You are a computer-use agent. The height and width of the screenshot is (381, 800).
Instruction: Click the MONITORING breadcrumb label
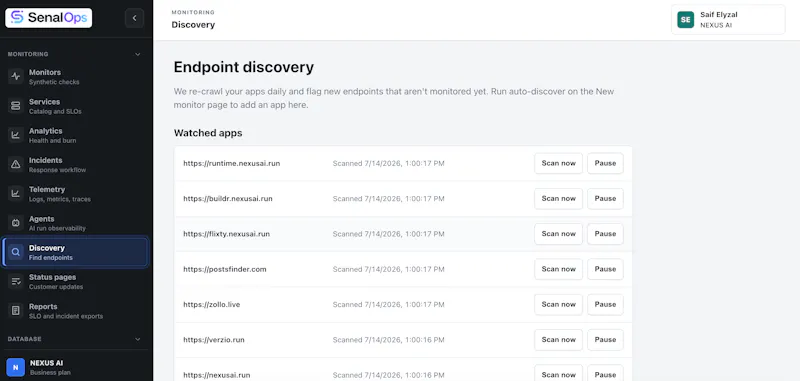pos(193,12)
